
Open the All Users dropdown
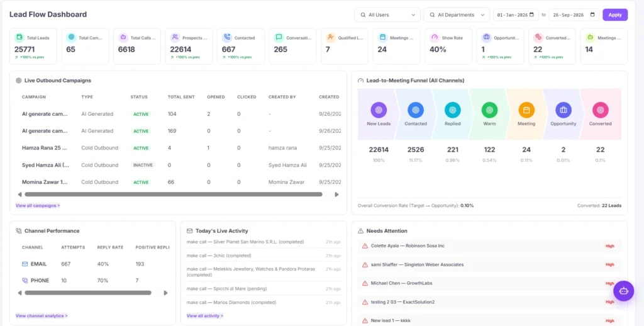(387, 15)
